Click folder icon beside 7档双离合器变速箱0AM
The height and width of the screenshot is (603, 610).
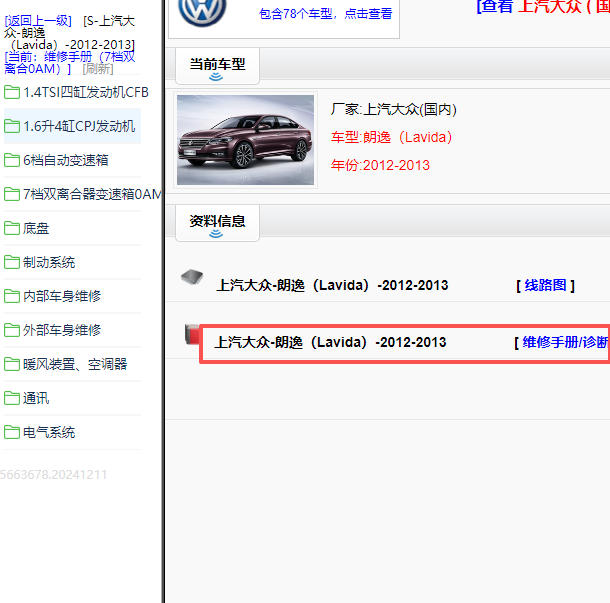[12, 194]
